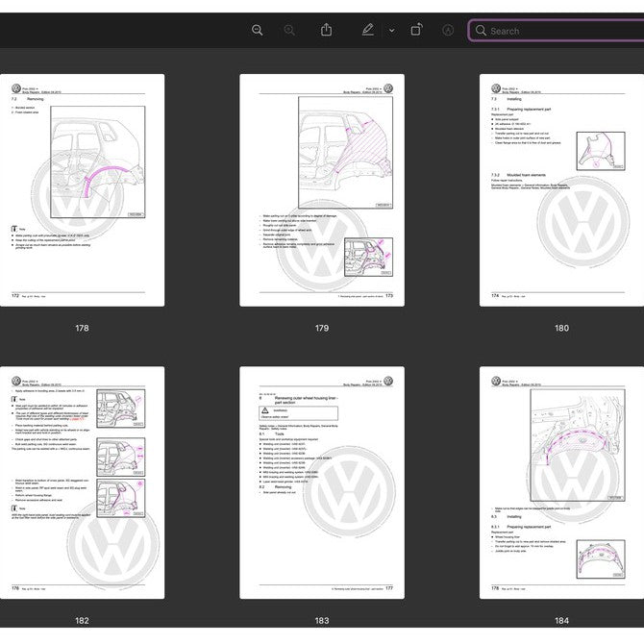The image size is (644, 644).
Task: Select the Highlight pen tool
Action: (367, 30)
